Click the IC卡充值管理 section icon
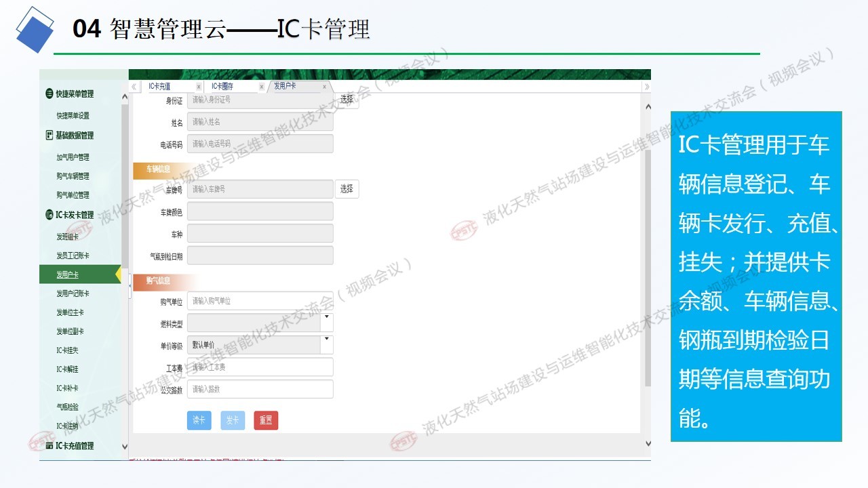 [50, 445]
